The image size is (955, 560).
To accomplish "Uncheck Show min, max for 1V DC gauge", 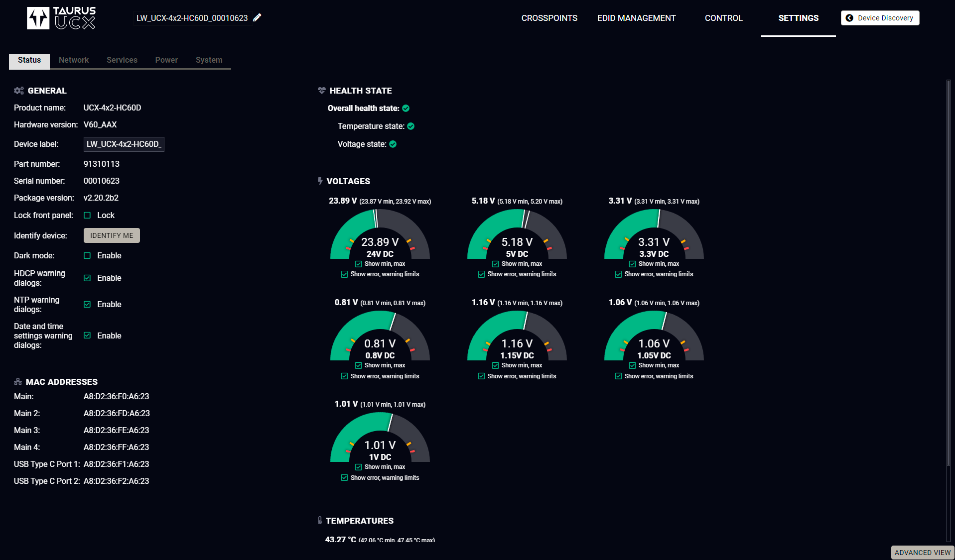I will coord(359,467).
